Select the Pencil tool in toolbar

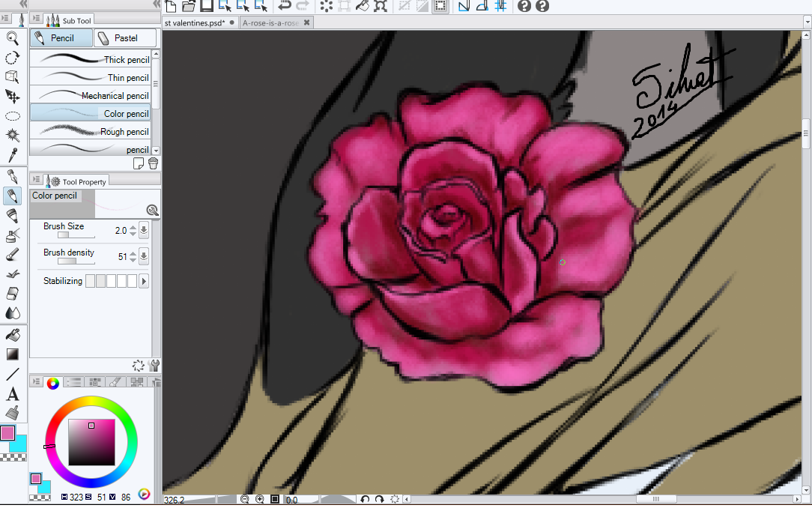13,196
